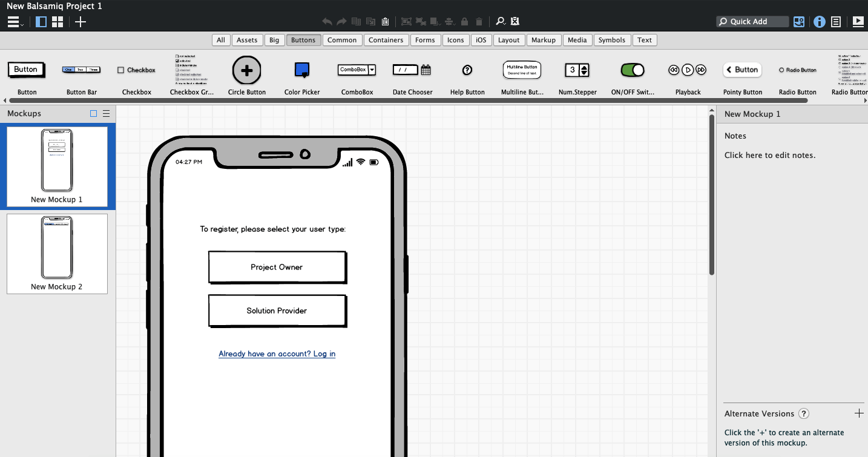Toggle the UI Library panel icon
Image resolution: width=868 pixels, height=457 pixels.
pos(799,22)
